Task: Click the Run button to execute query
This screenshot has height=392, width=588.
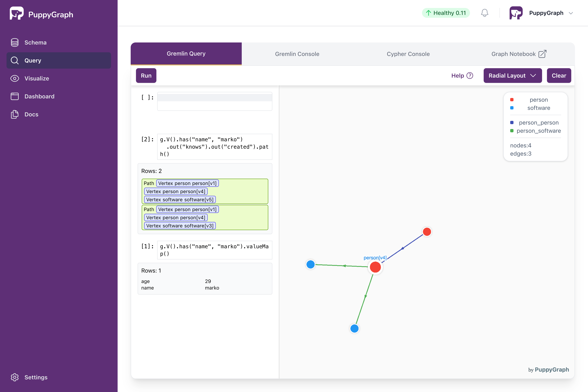Action: [x=146, y=75]
